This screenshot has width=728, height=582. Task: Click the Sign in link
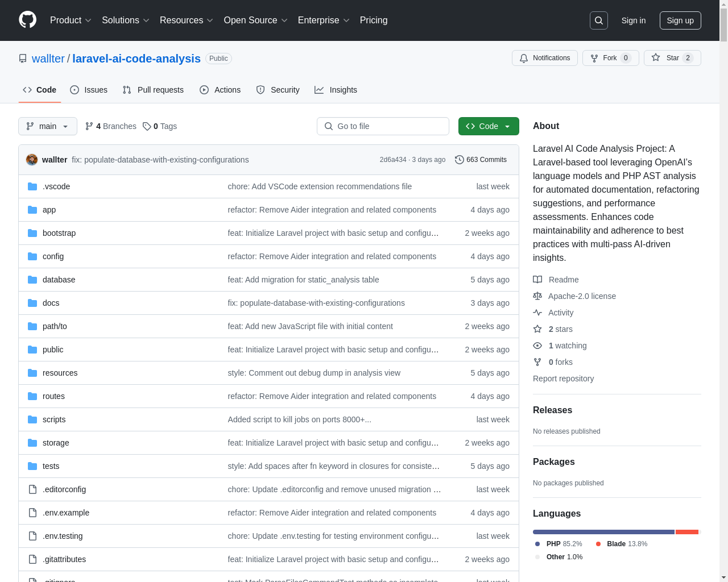(x=634, y=20)
